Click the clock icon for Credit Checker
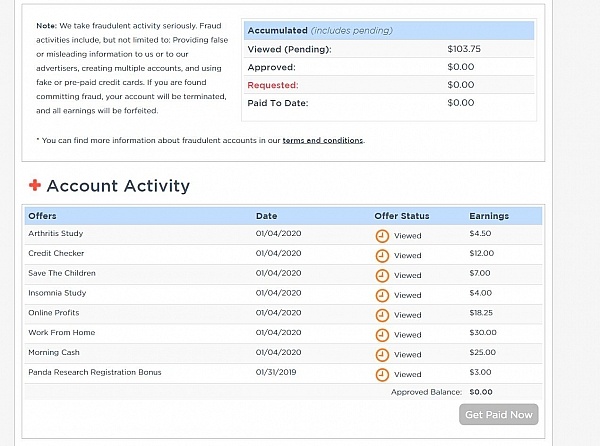The height and width of the screenshot is (446, 600). pyautogui.click(x=381, y=255)
